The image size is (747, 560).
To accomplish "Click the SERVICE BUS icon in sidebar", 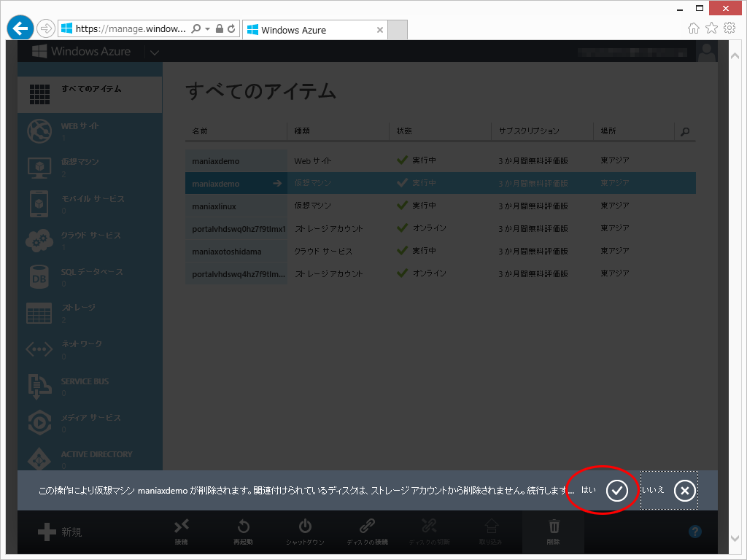I will pos(39,386).
